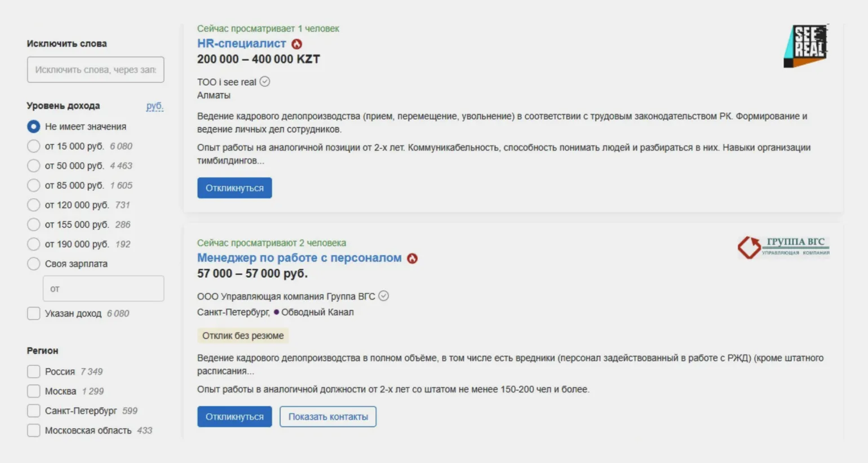Open the 'Менеджер по работе с персоналом' vacancy link

click(299, 258)
